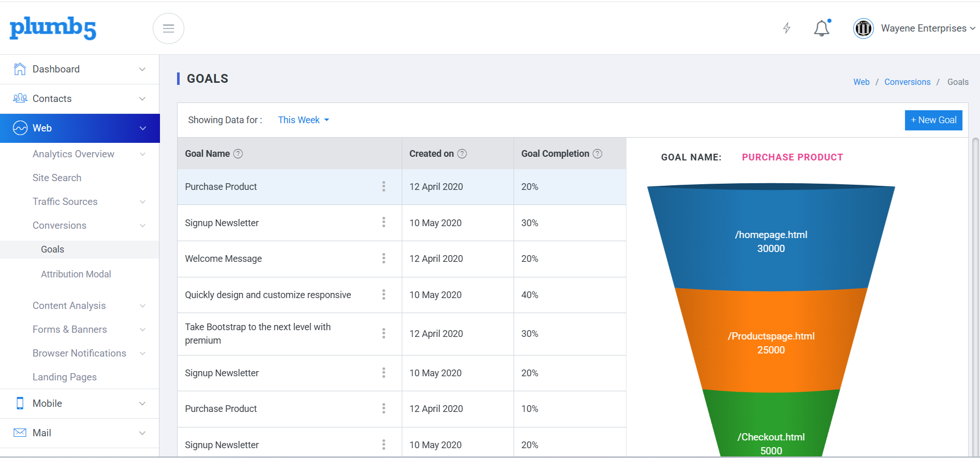Toggle the hamburger sidebar menu button
980x458 pixels.
click(168, 28)
